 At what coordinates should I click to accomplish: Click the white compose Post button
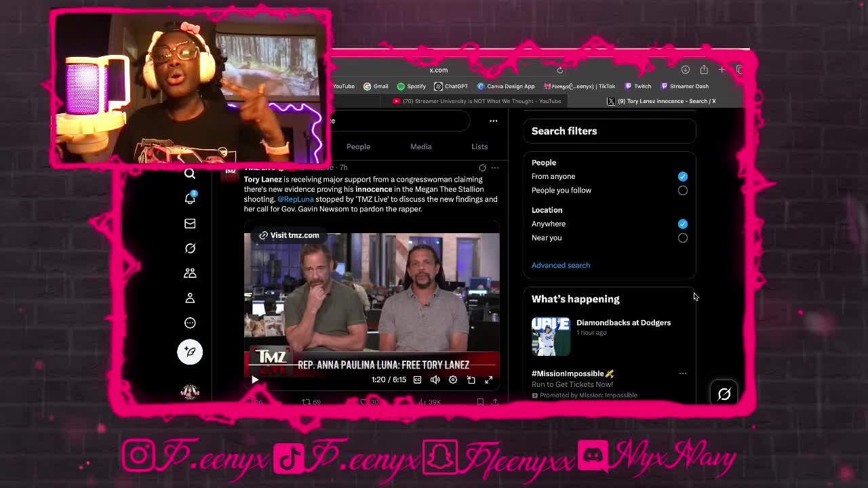tap(190, 352)
